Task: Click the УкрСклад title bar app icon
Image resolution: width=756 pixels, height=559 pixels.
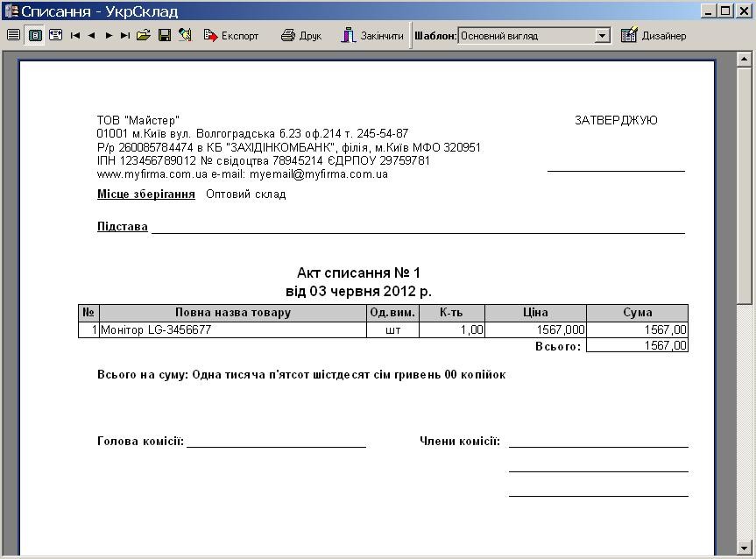Action: click(11, 11)
